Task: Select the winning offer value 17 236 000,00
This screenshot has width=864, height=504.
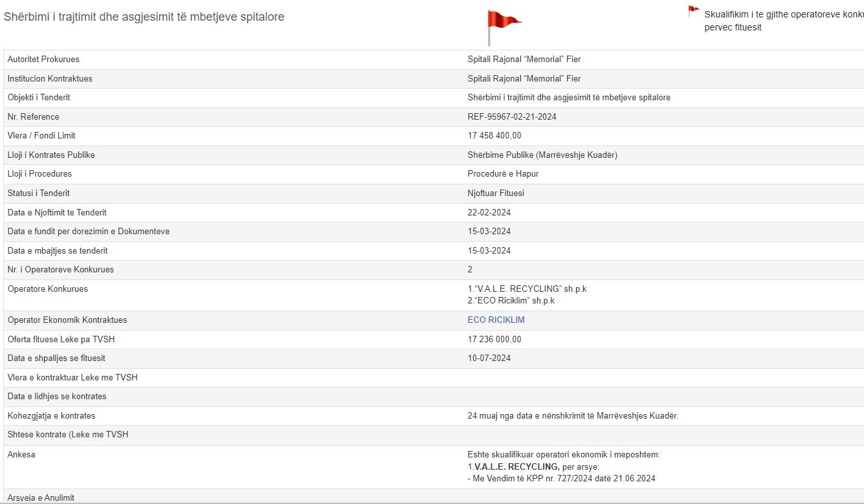Action: (x=494, y=340)
